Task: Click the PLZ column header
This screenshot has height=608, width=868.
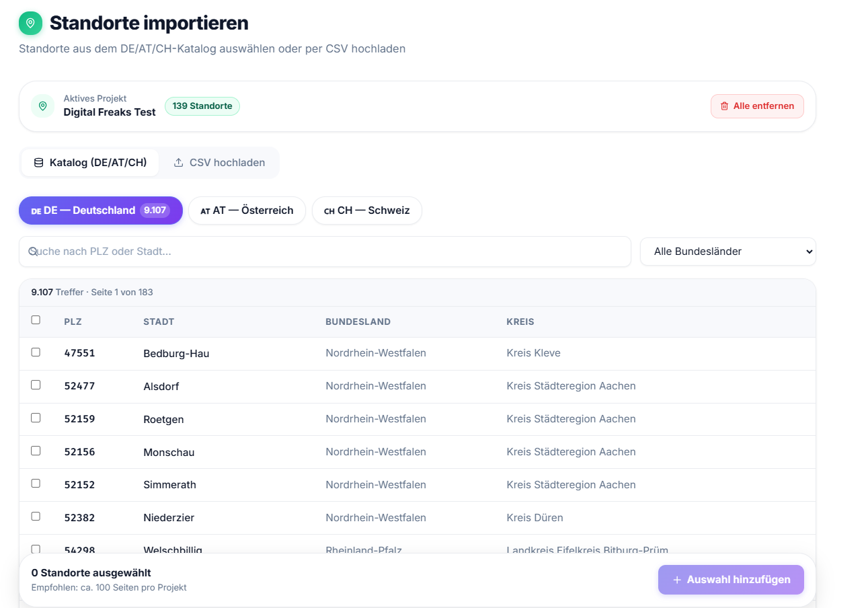Action: pos(73,322)
